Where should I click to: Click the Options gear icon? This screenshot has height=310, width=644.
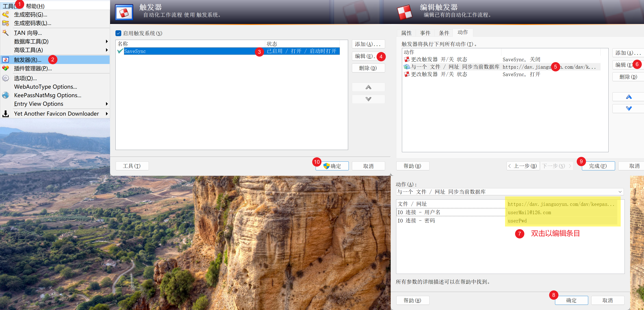tap(6, 78)
